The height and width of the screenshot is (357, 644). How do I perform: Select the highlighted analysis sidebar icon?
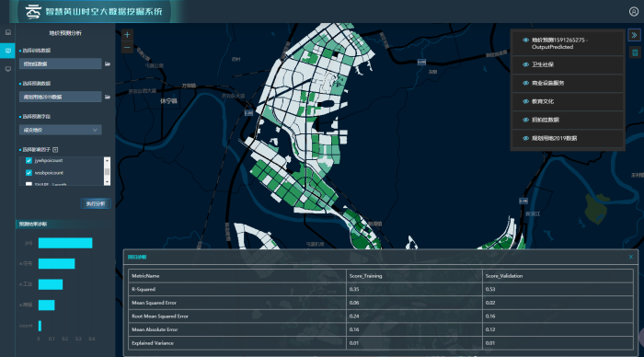(7, 51)
